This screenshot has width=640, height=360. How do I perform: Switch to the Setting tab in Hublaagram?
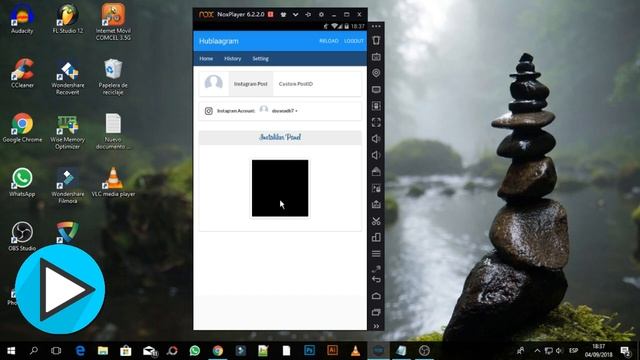click(x=260, y=59)
